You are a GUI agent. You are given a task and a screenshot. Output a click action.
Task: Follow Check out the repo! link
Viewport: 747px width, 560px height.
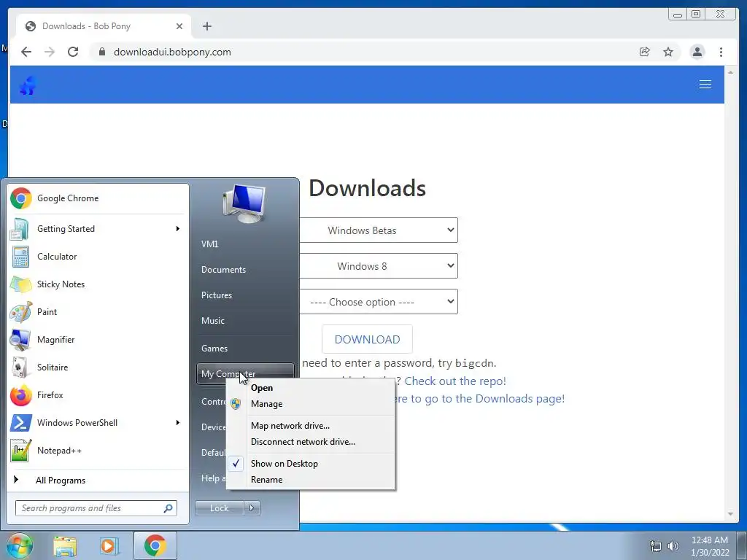click(x=455, y=381)
